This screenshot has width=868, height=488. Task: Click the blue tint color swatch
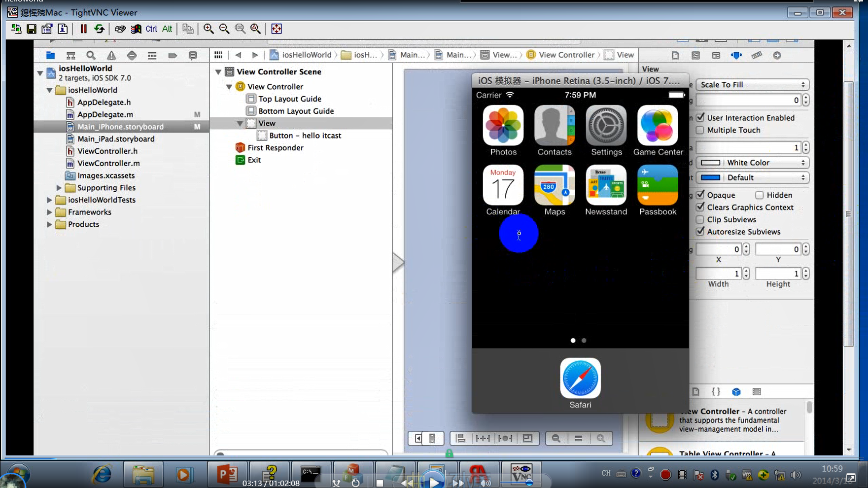pyautogui.click(x=710, y=177)
